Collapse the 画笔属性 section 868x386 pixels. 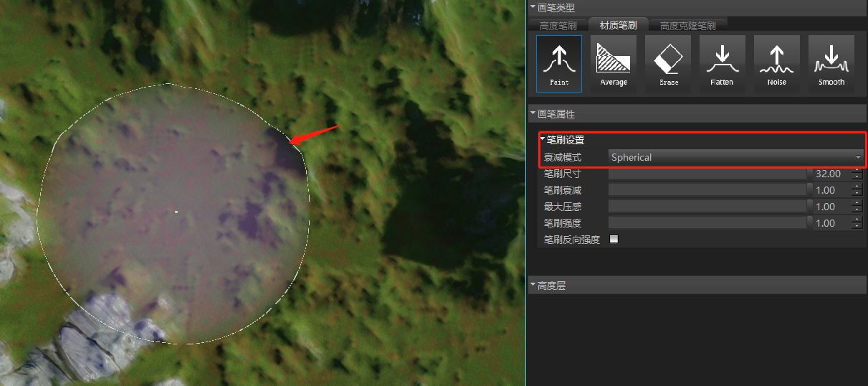pos(533,113)
